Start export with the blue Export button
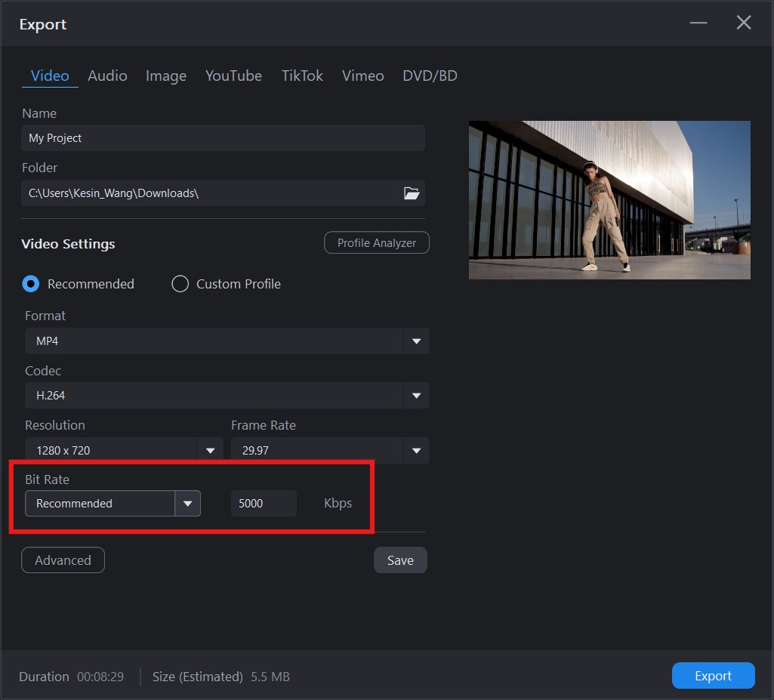The height and width of the screenshot is (700, 774). (x=714, y=676)
